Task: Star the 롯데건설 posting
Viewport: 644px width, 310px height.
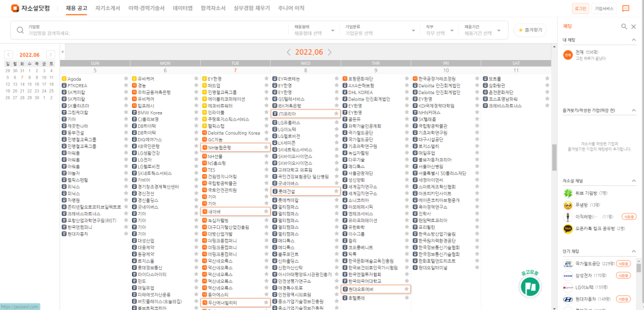Action: pyautogui.click(x=337, y=191)
